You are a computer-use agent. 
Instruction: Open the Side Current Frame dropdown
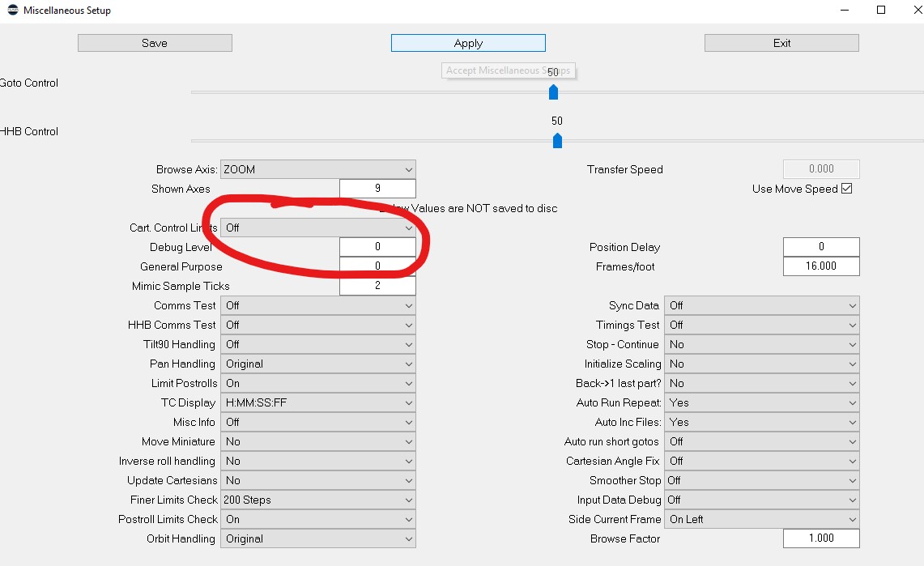click(762, 520)
